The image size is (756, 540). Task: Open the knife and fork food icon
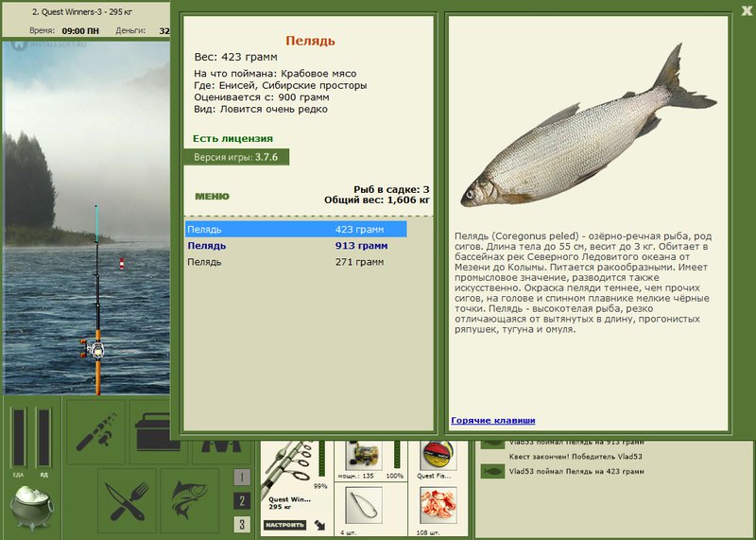[x=128, y=500]
